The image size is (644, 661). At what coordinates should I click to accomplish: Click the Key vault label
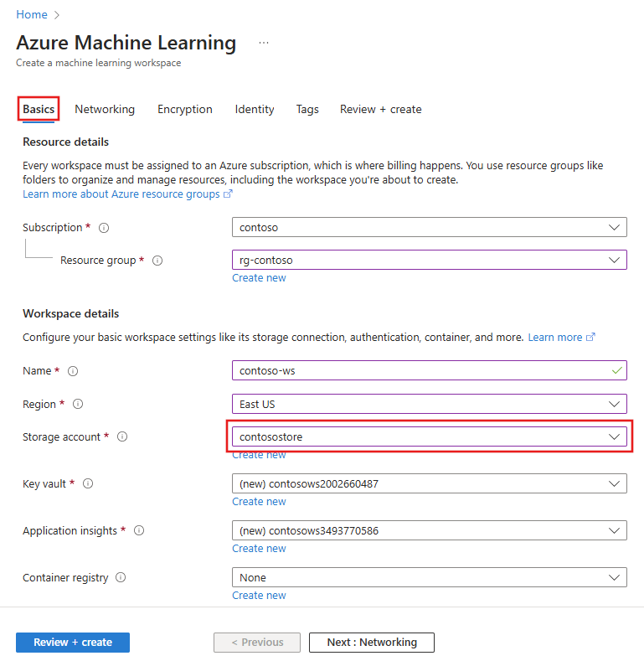(x=44, y=484)
